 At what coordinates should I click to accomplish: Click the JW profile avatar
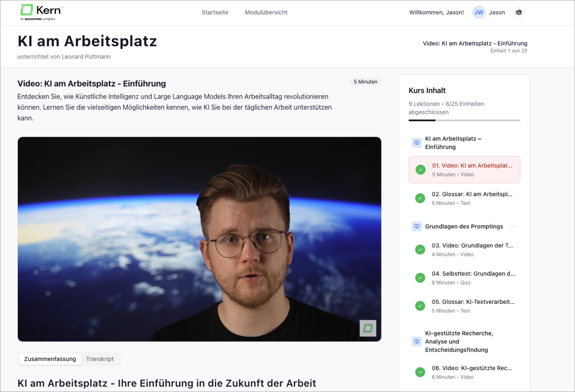click(478, 12)
